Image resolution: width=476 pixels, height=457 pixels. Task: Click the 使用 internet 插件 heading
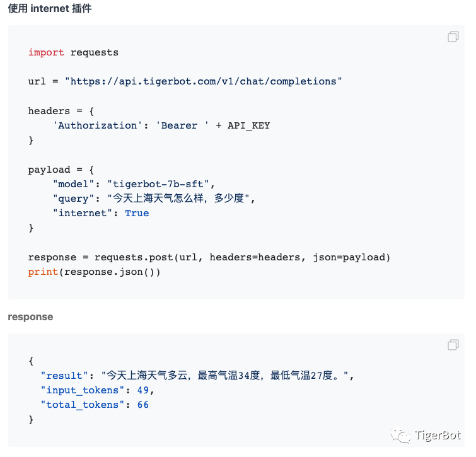pos(50,8)
